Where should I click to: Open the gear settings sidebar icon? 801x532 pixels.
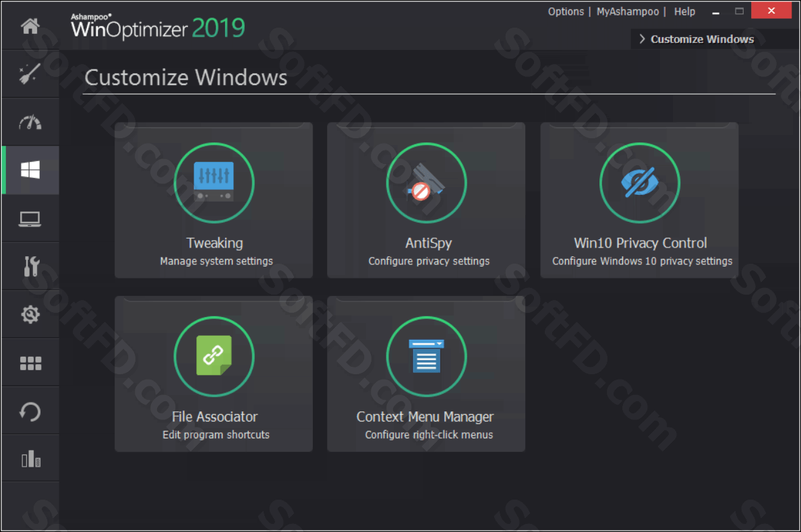click(30, 314)
